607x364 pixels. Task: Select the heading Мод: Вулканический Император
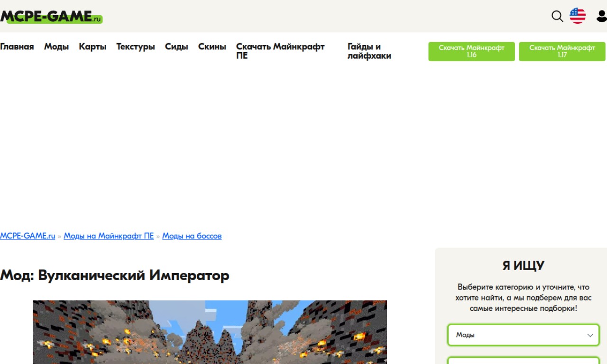click(x=115, y=275)
